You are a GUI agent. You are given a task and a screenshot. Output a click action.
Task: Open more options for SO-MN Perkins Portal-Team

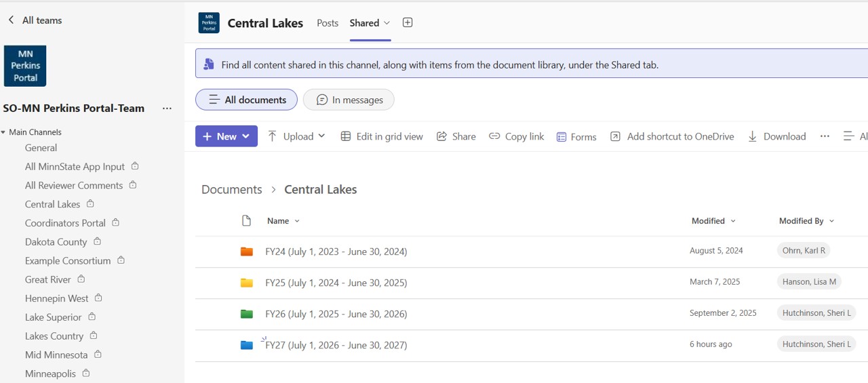point(167,108)
